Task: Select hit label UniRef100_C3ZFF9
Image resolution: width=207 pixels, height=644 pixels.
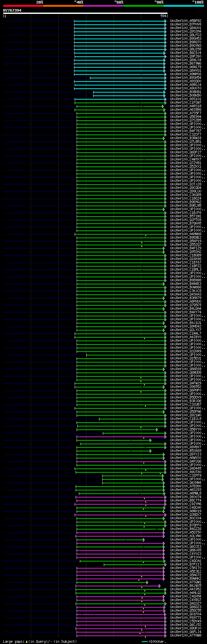Action: click(x=186, y=476)
